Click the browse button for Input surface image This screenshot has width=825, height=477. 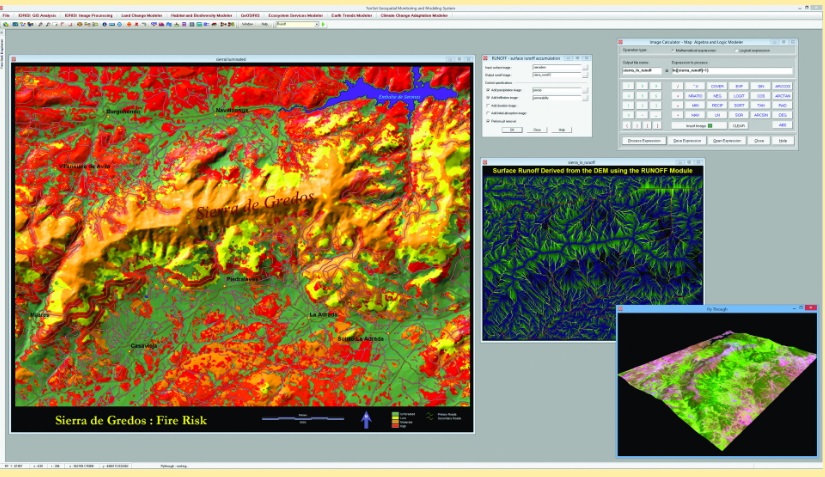point(585,67)
